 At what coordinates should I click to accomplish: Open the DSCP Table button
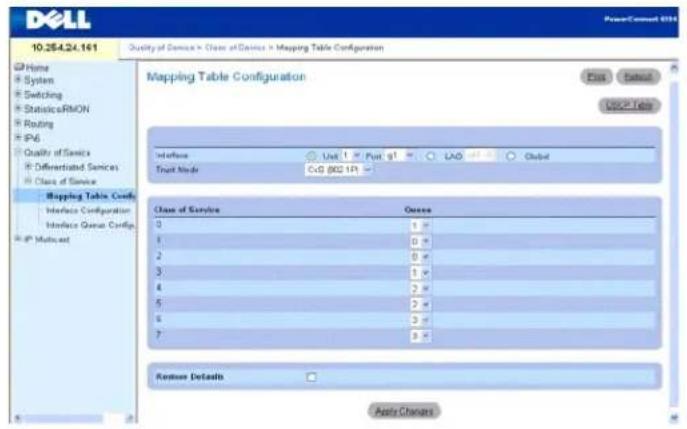[x=629, y=105]
